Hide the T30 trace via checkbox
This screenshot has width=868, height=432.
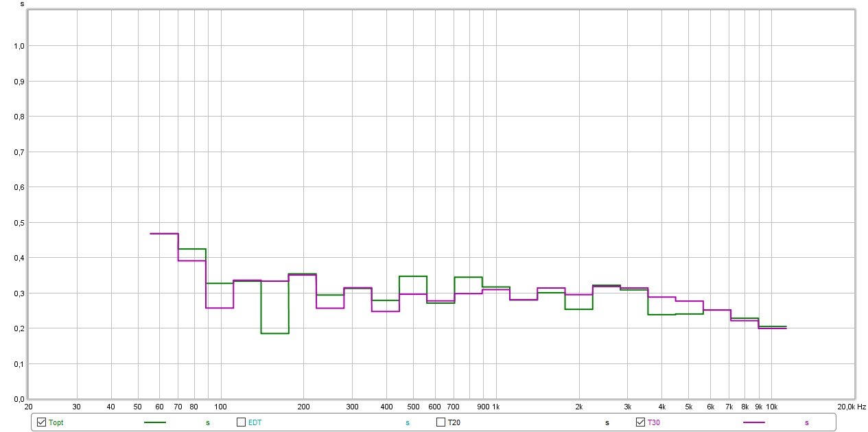[641, 422]
